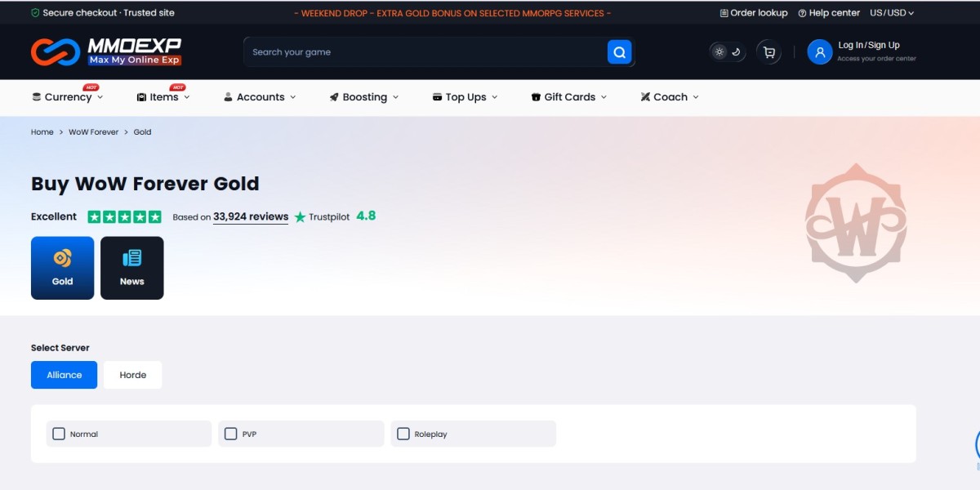The width and height of the screenshot is (980, 490).
Task: Check the Normal server checkbox
Action: (59, 434)
